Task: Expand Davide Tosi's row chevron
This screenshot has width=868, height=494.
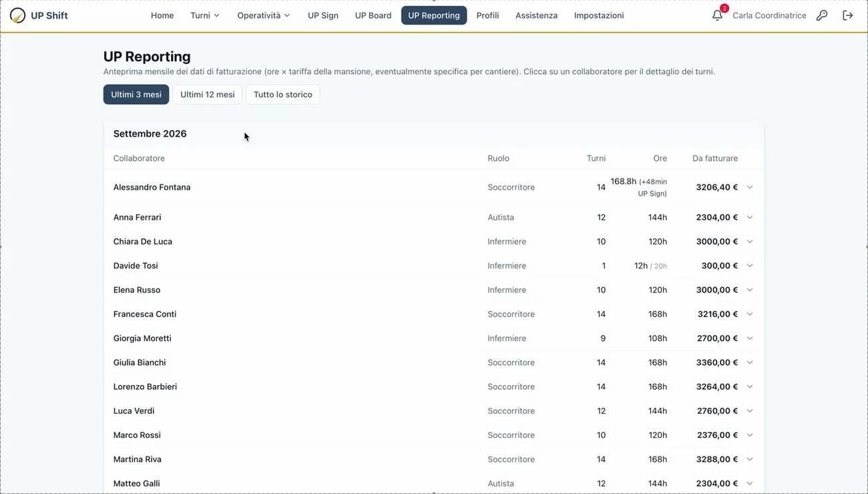Action: click(x=750, y=266)
